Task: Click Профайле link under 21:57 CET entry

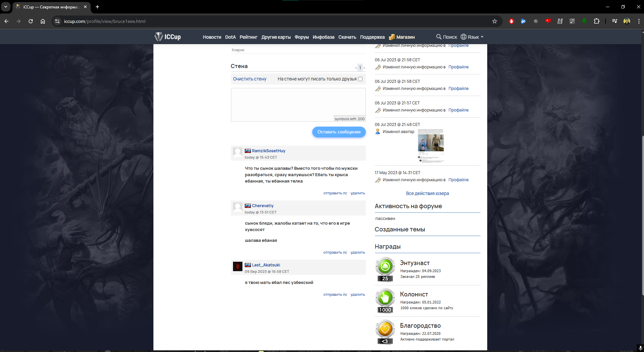Action: click(458, 110)
